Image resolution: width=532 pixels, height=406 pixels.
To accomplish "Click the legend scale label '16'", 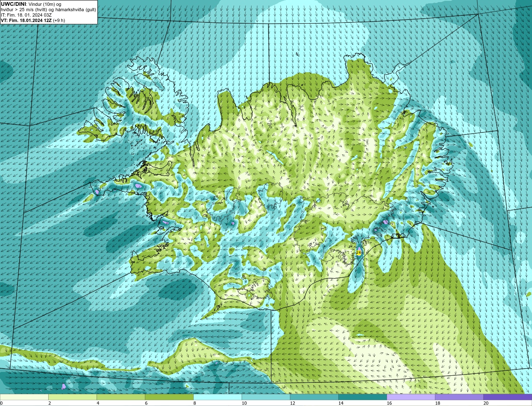I will click(389, 403).
